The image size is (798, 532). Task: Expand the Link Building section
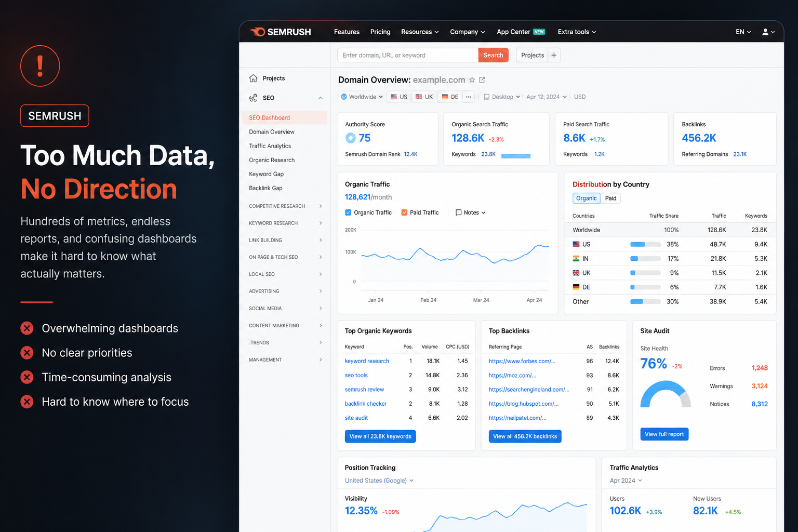coord(285,240)
